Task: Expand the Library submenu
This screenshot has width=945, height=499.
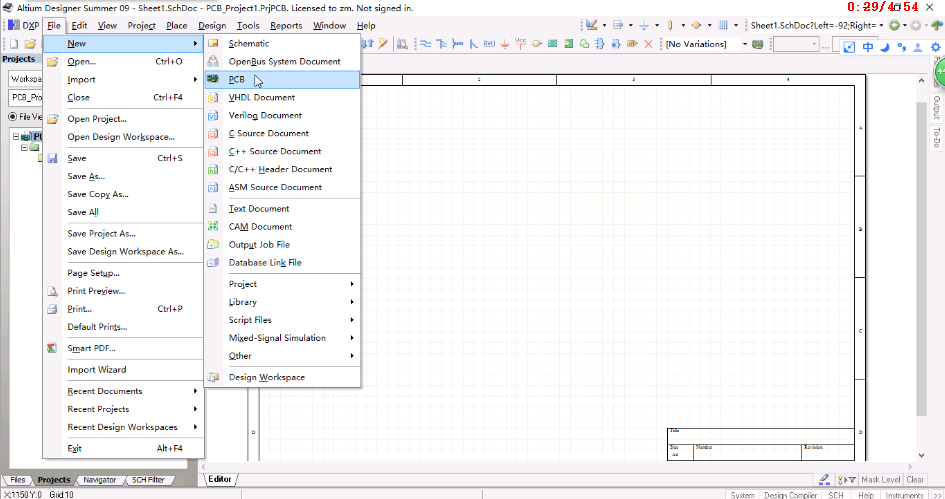Action: coord(283,302)
